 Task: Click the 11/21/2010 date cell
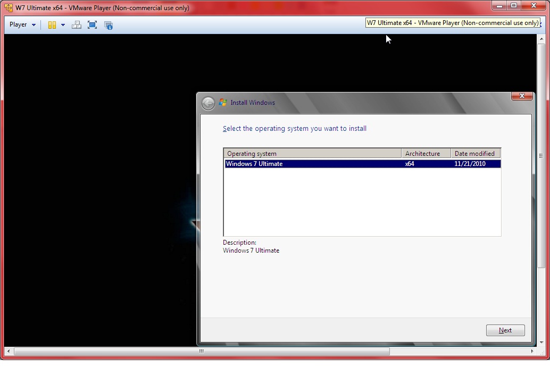pyautogui.click(x=470, y=164)
